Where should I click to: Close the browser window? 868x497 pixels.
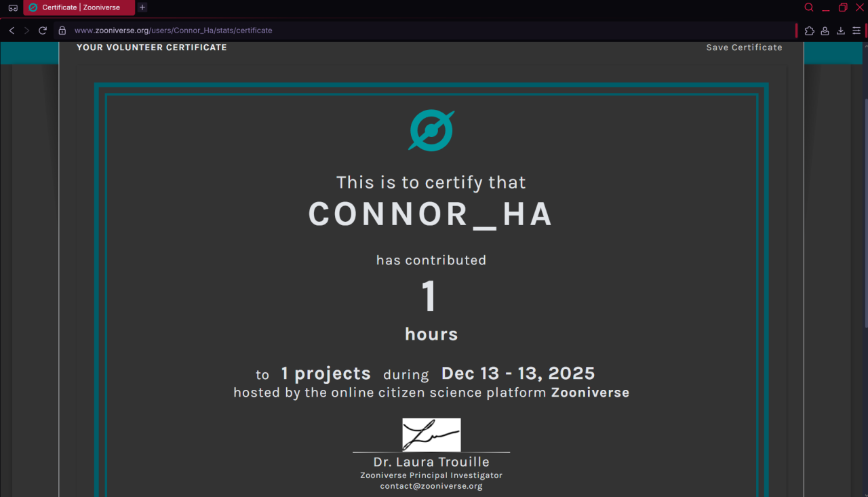860,7
